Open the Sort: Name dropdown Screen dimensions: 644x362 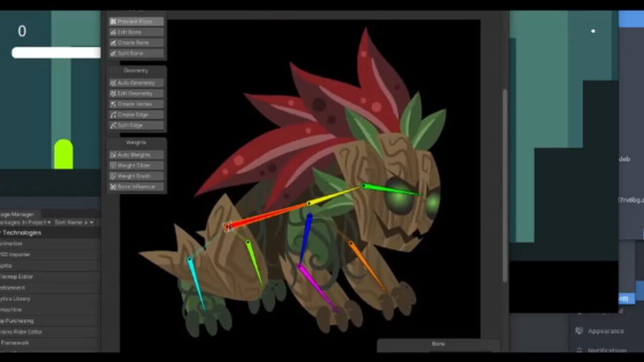pyautogui.click(x=74, y=222)
